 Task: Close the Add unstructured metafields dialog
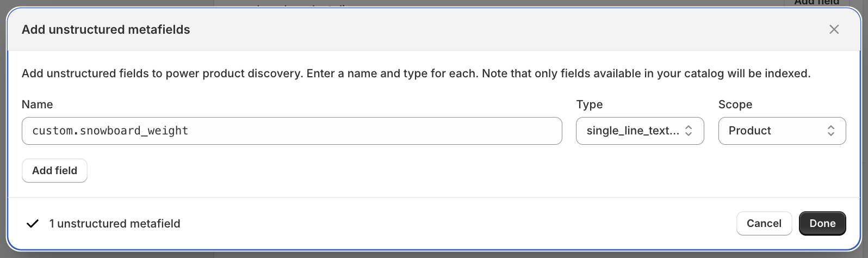pyautogui.click(x=834, y=29)
